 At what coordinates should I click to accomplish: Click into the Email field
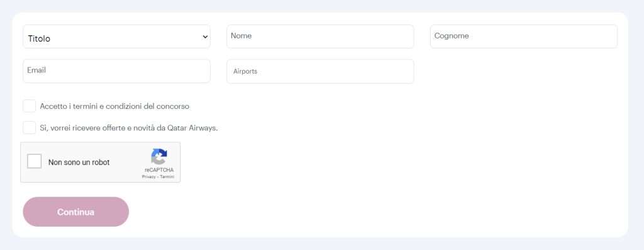[116, 71]
